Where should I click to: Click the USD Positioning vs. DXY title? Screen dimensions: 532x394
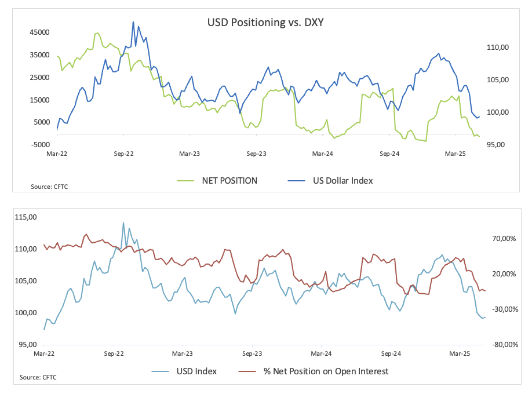click(x=265, y=23)
